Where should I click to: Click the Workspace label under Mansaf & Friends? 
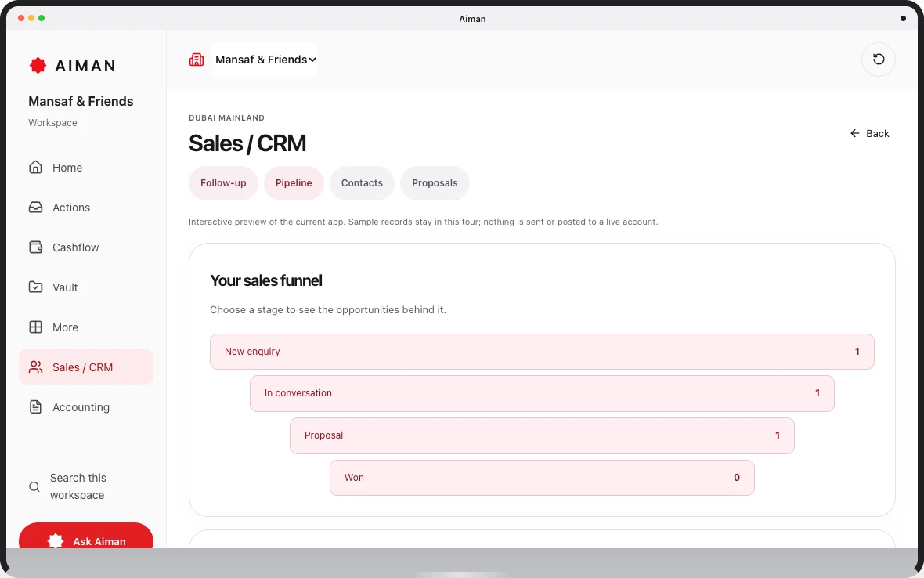click(x=52, y=122)
